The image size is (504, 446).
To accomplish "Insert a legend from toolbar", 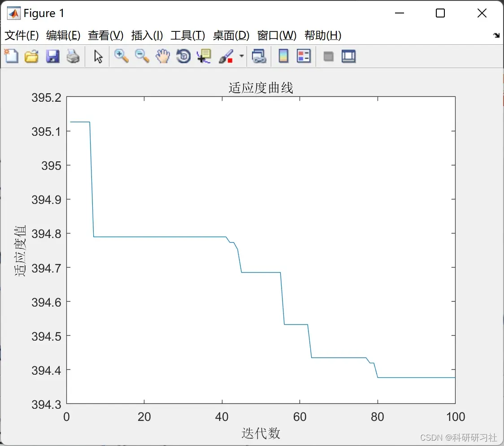I will 304,56.
